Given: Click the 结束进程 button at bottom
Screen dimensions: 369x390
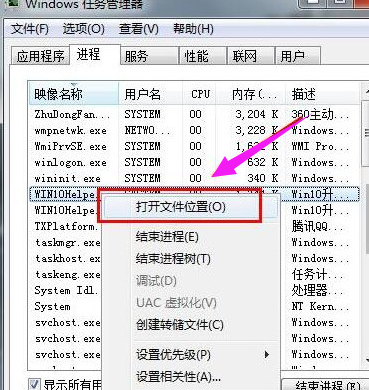Looking at the screenshot, I should pos(325,385).
